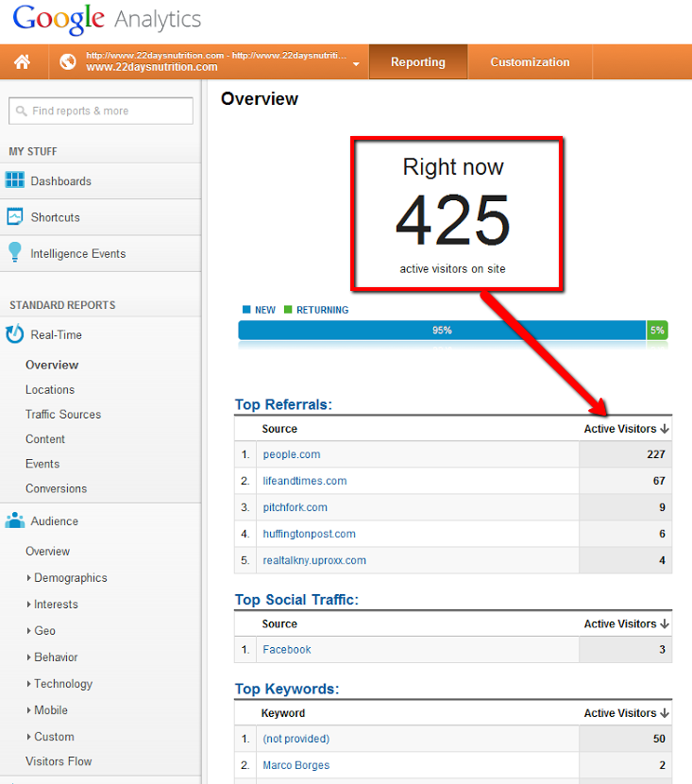
Task: Click the Dashboards grid icon
Action: (x=15, y=180)
